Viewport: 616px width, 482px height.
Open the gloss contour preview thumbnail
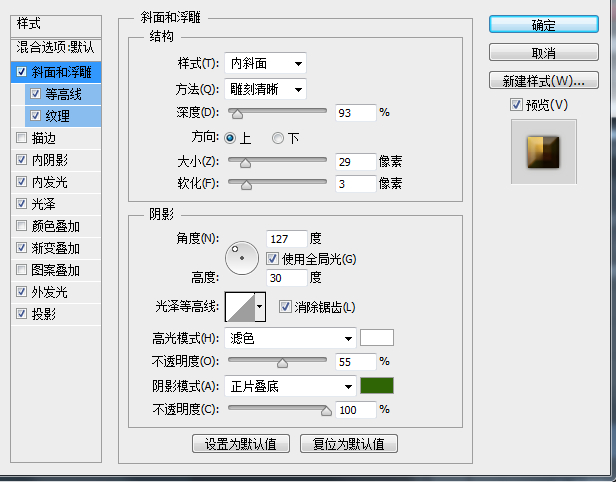pyautogui.click(x=240, y=307)
